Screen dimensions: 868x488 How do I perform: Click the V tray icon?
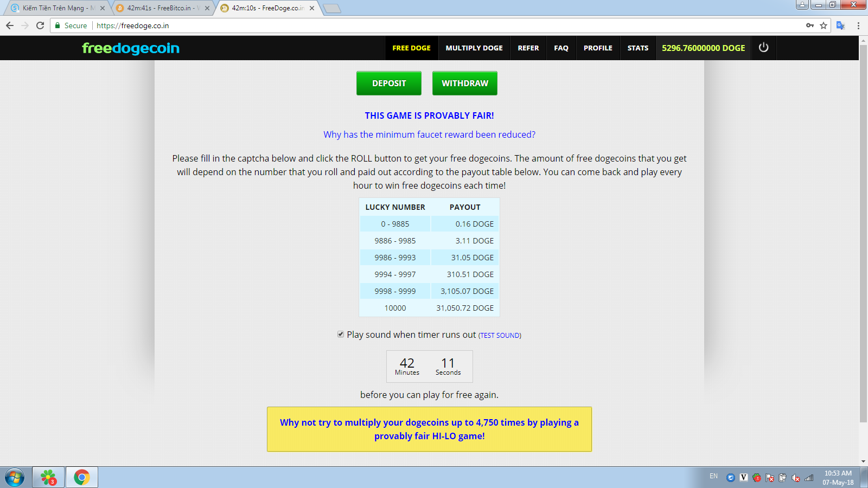click(x=744, y=478)
